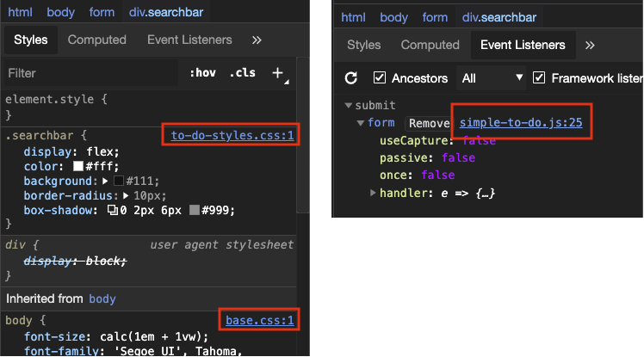Select the Styles tab in left panel
This screenshot has width=644, height=357.
31,40
